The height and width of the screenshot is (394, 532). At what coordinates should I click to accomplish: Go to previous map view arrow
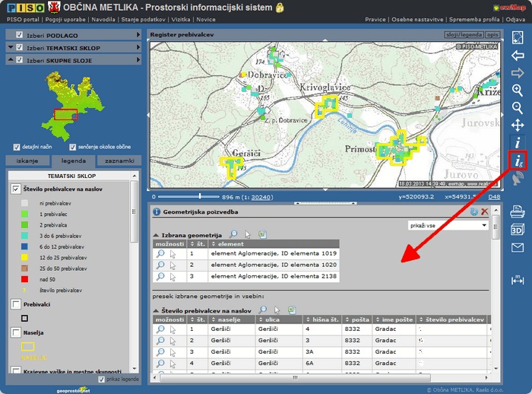[x=518, y=56]
